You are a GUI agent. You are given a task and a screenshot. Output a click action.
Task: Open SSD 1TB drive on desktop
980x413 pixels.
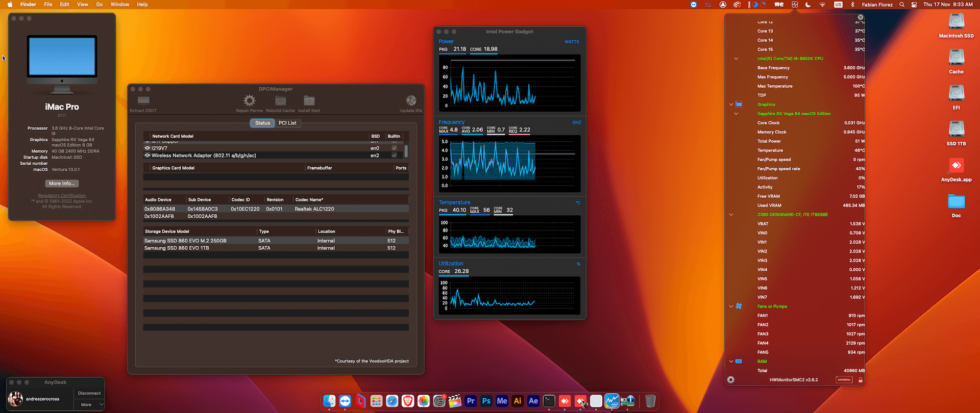click(x=956, y=129)
